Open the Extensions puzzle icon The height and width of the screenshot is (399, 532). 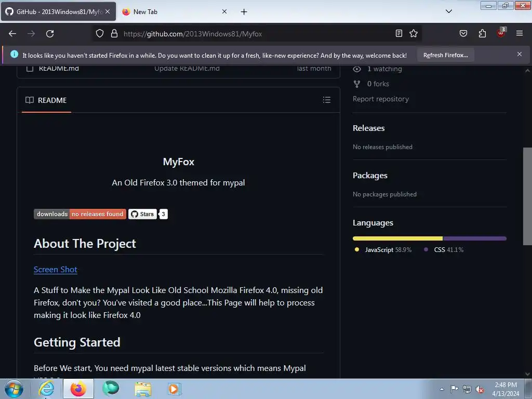coord(482,33)
